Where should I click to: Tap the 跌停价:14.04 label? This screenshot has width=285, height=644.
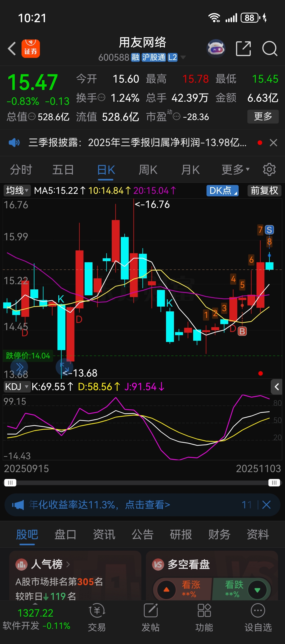click(28, 356)
